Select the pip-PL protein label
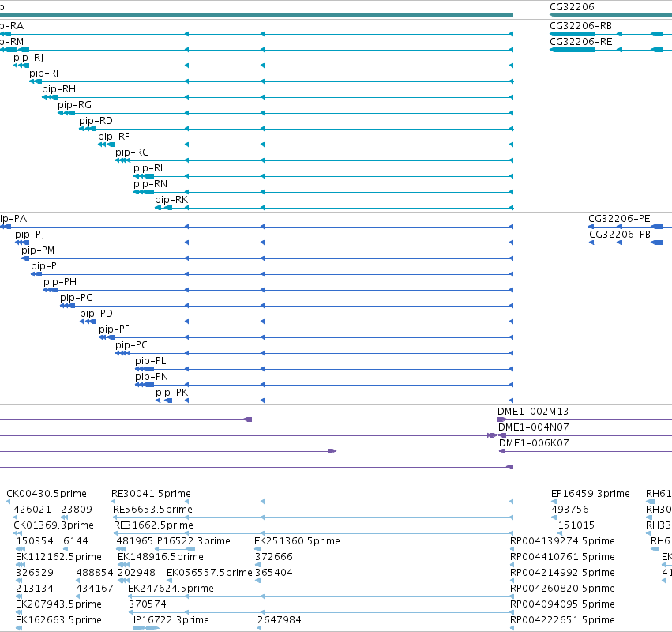The image size is (672, 632). pos(150,361)
